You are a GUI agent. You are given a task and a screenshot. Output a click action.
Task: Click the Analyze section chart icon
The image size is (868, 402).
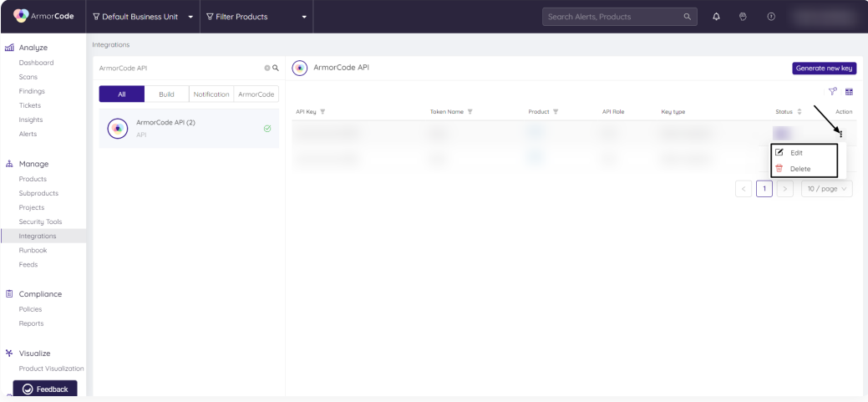(9, 48)
